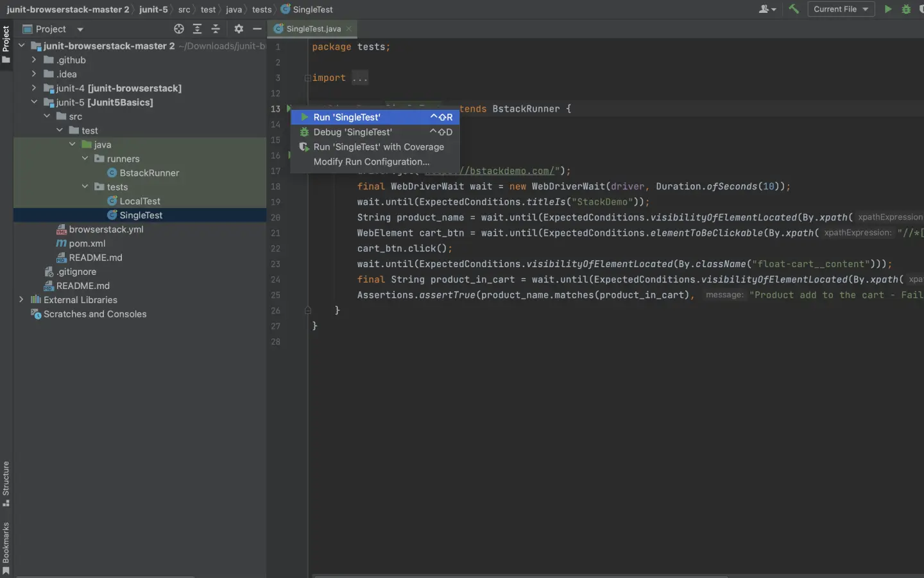Image resolution: width=924 pixels, height=578 pixels.
Task: Open Project panel settings gear
Action: coord(239,29)
